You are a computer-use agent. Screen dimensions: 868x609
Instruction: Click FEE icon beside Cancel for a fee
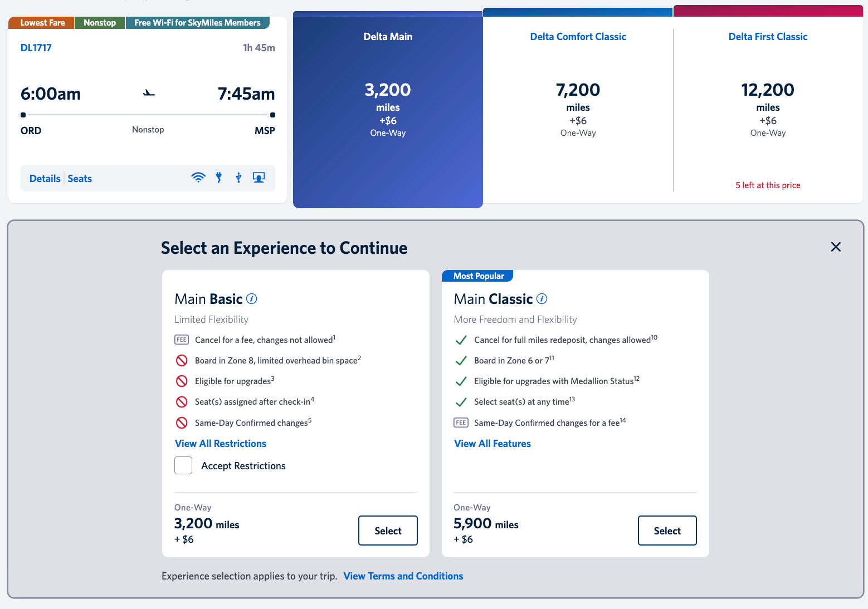point(182,340)
